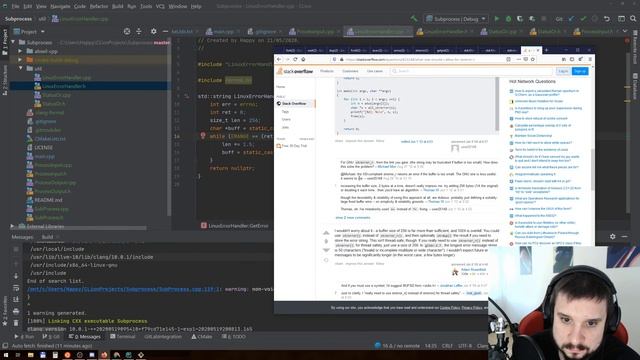The height and width of the screenshot is (360, 640).
Task: Upvote the second answer
Action: pyautogui.click(x=326, y=233)
